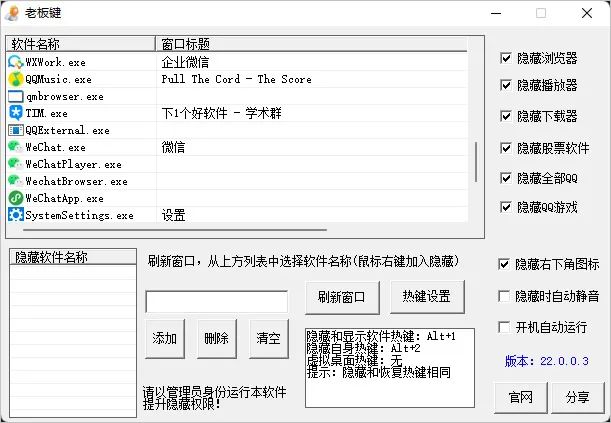611x423 pixels.
Task: Click the software name input field
Action: pos(217,301)
